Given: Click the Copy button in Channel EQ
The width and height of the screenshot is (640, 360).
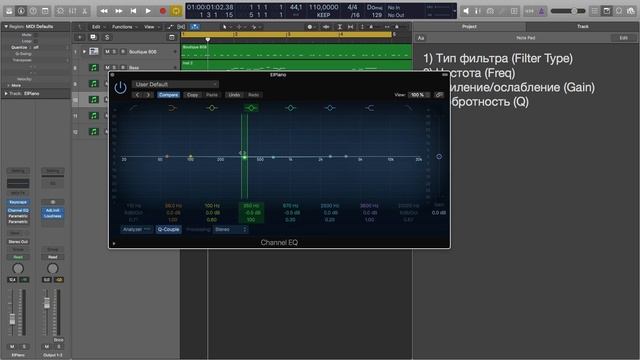Looking at the screenshot, I should coord(192,95).
